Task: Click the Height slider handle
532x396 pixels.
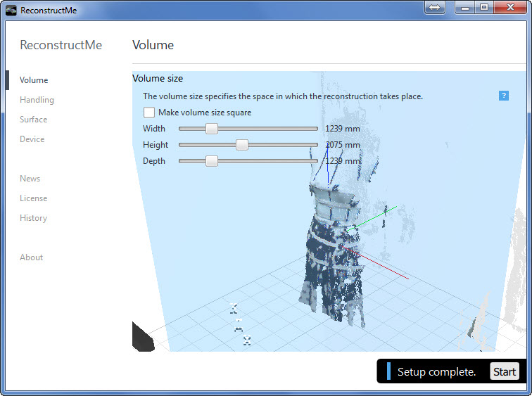Action: (x=242, y=145)
